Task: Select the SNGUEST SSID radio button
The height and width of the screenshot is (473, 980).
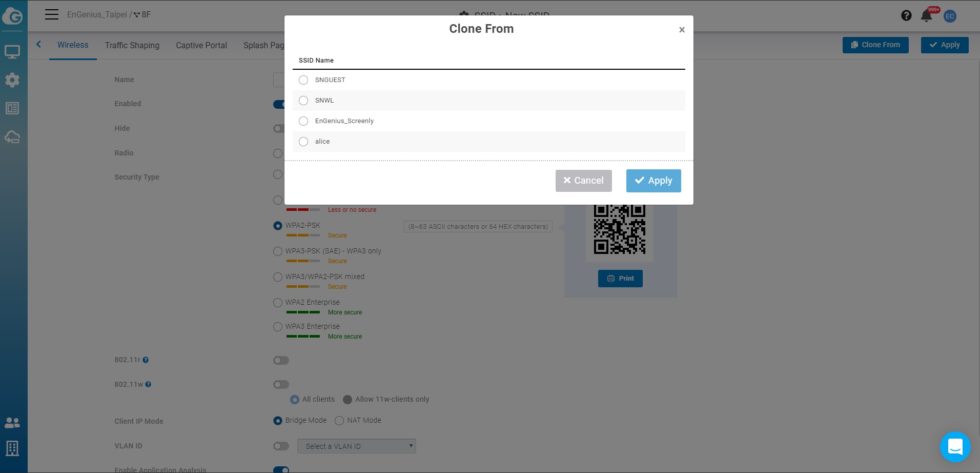Action: click(303, 80)
